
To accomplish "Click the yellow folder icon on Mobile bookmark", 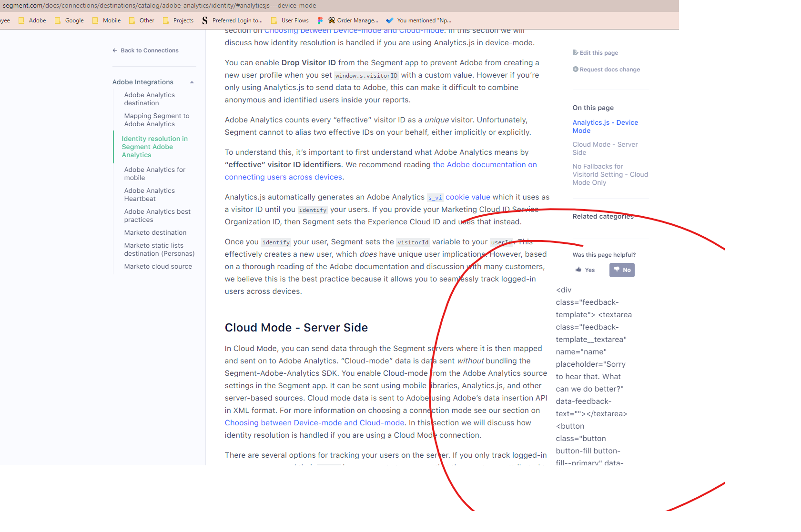I will [x=96, y=20].
